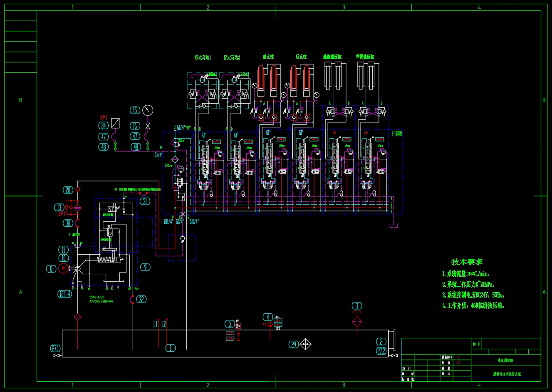Click balloon number 5

230,324
